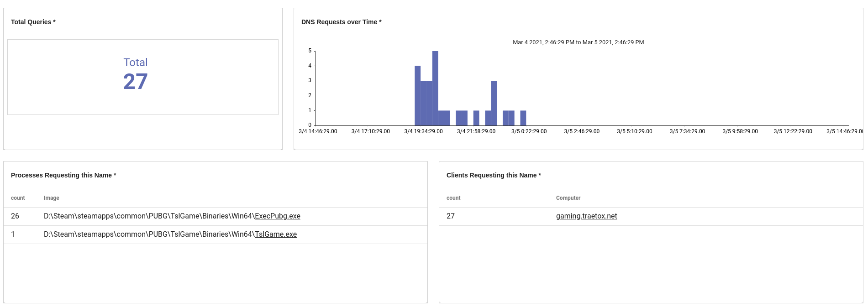This screenshot has height=307, width=868.
Task: Click count header in Clients table
Action: (x=453, y=198)
